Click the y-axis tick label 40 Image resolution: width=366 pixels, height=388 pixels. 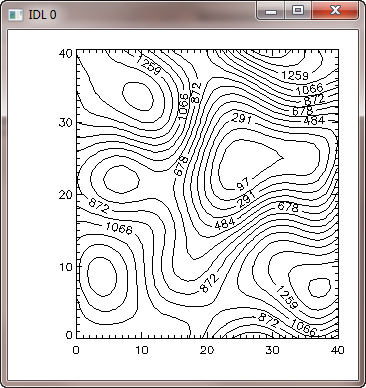tap(66, 53)
